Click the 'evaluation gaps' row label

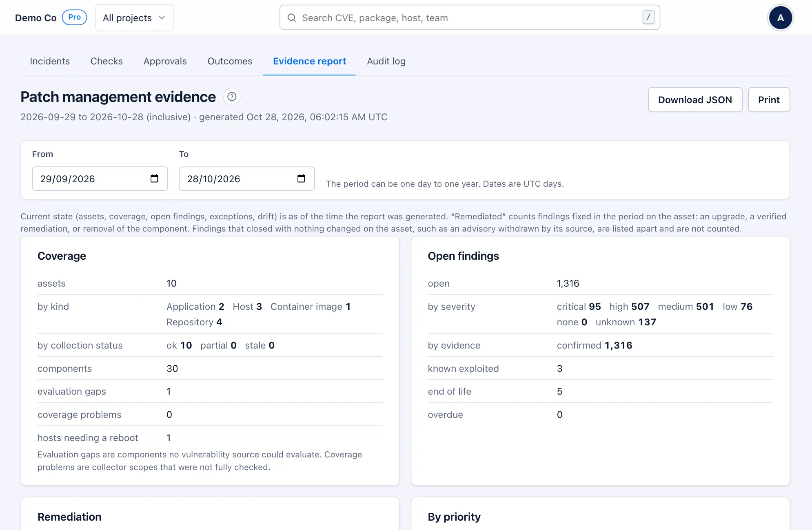[x=72, y=391]
